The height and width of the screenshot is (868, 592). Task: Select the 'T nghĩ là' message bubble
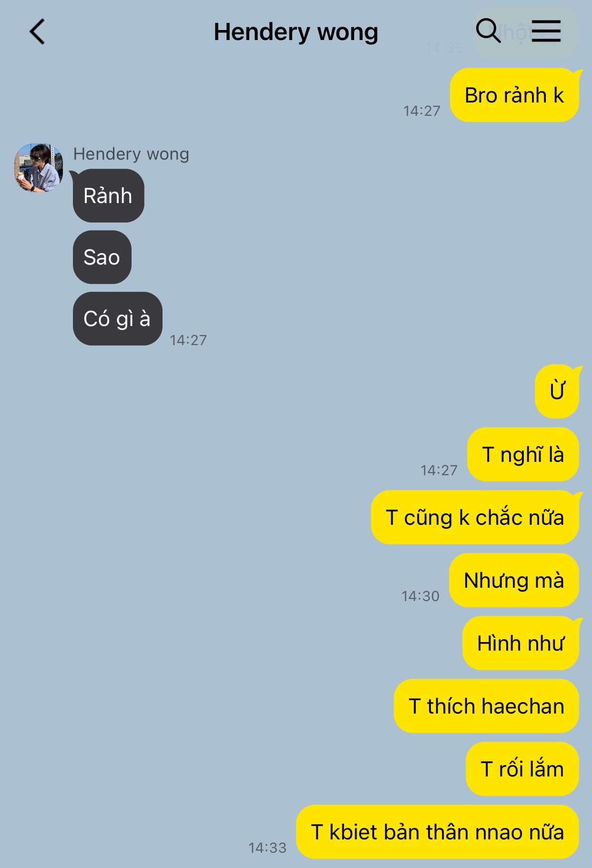tap(523, 454)
